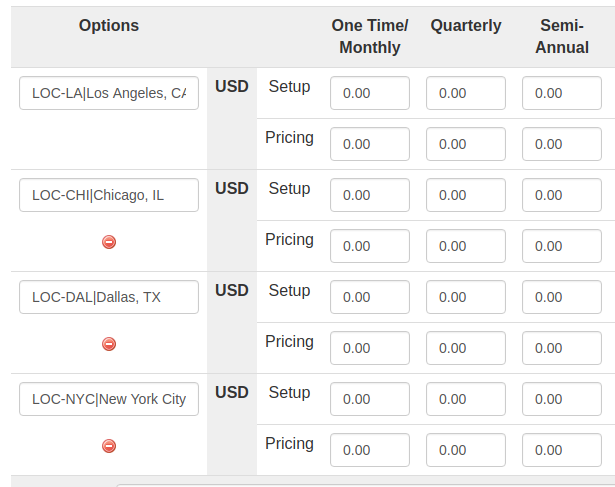Delete the Dallas, TX option row
The height and width of the screenshot is (487, 615).
[x=109, y=344]
